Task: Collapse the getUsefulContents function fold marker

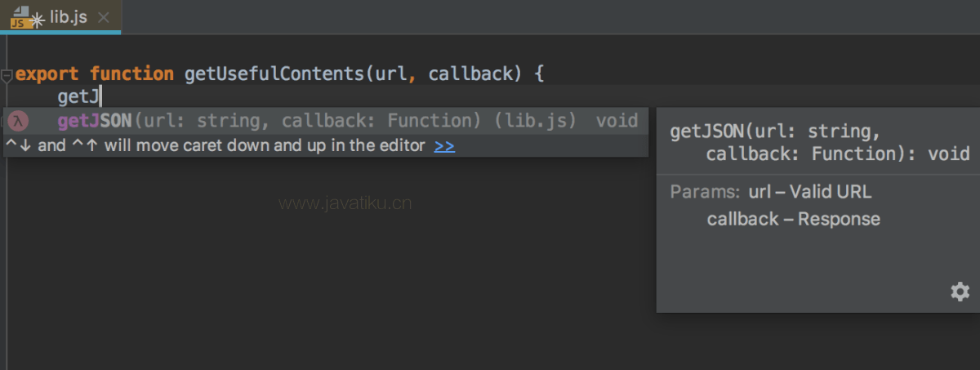Action: pyautogui.click(x=7, y=75)
